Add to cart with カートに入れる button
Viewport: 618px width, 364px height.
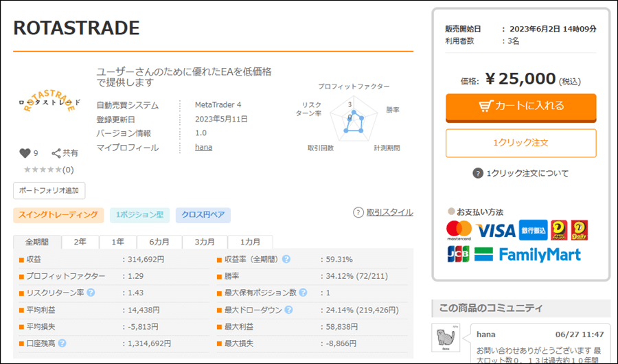click(520, 106)
